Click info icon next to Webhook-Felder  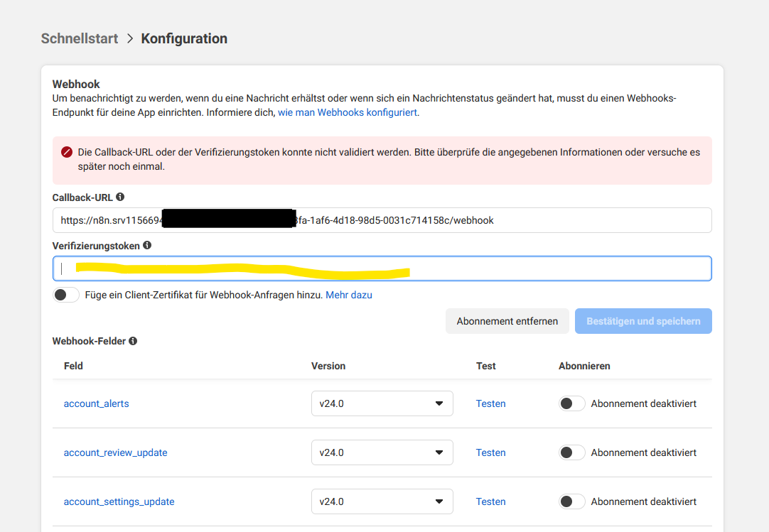tap(133, 341)
